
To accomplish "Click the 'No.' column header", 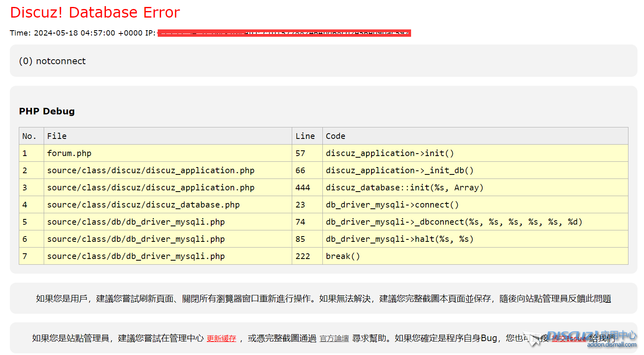I will [31, 136].
